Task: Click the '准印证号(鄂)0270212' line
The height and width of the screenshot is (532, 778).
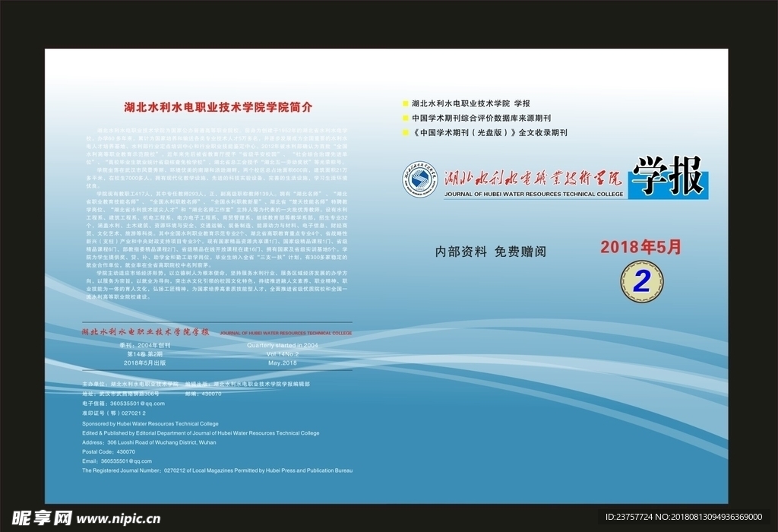Action: click(x=114, y=413)
